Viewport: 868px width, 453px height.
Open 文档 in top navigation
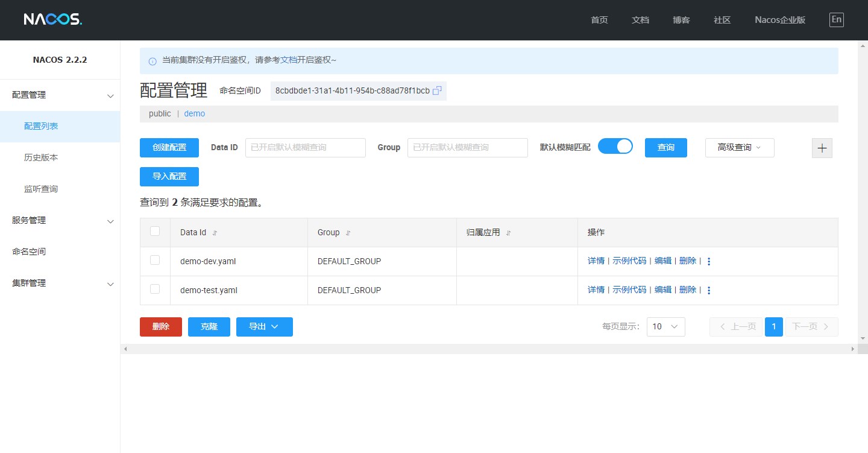pyautogui.click(x=640, y=20)
